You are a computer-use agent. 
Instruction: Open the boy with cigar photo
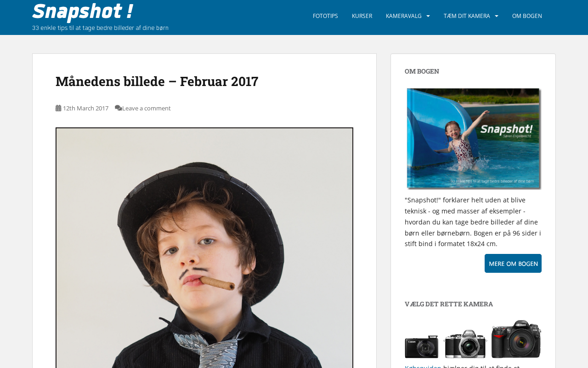click(204, 248)
